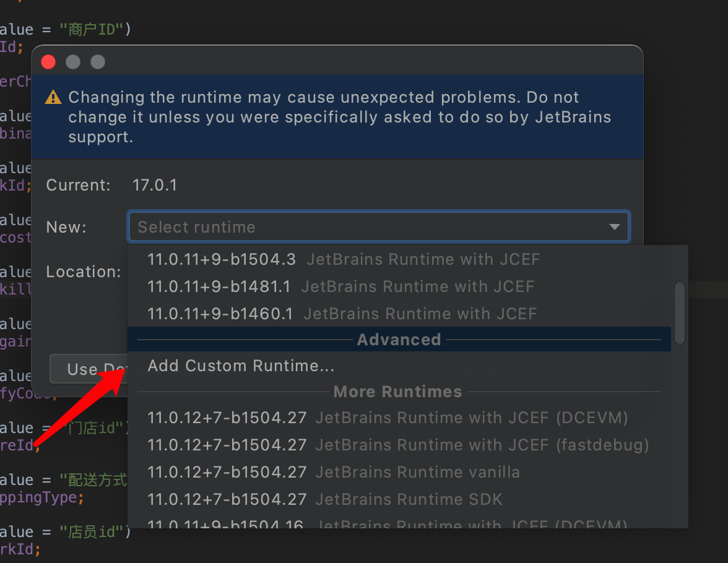Click the yellow warning triangle icon
The height and width of the screenshot is (563, 728).
(53, 97)
